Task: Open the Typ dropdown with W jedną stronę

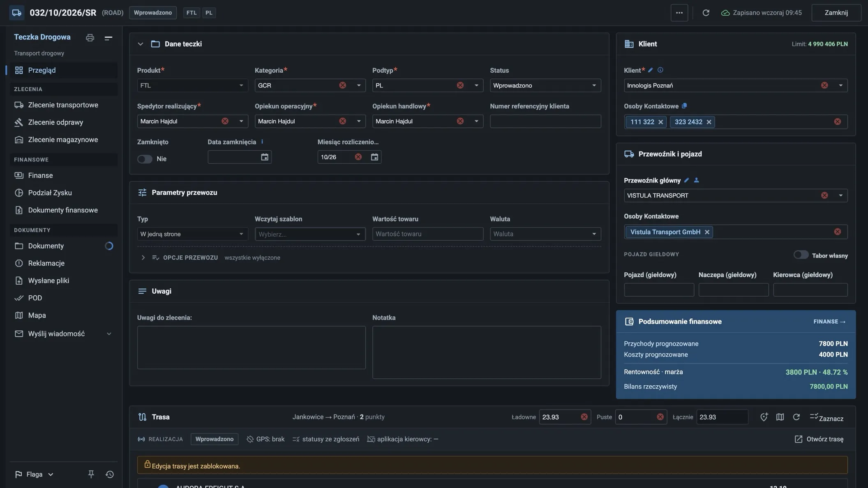Action: click(x=192, y=234)
